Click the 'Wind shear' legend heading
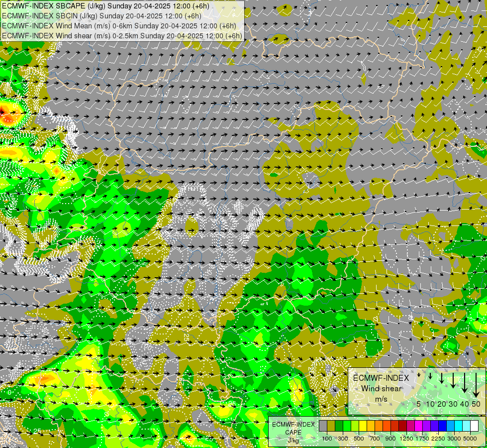 (x=382, y=389)
